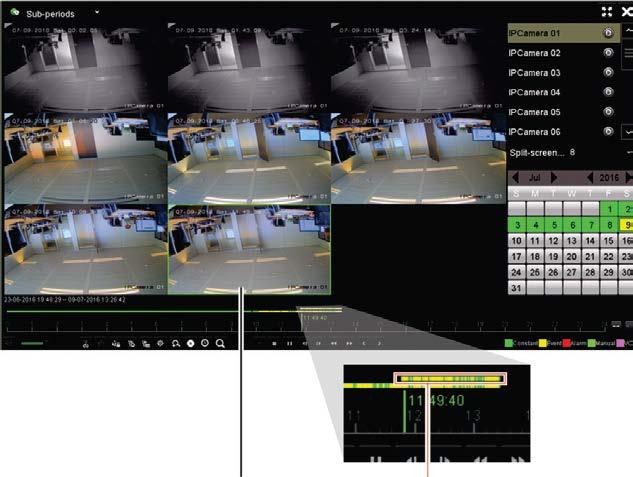
Task: Select IPCamera 03 in camera list
Action: point(534,73)
